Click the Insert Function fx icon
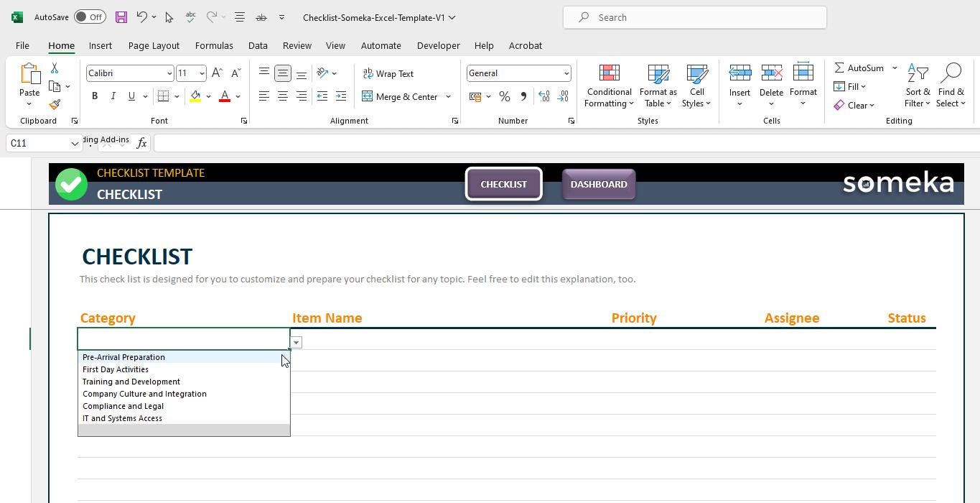This screenshot has height=503, width=980. (141, 143)
